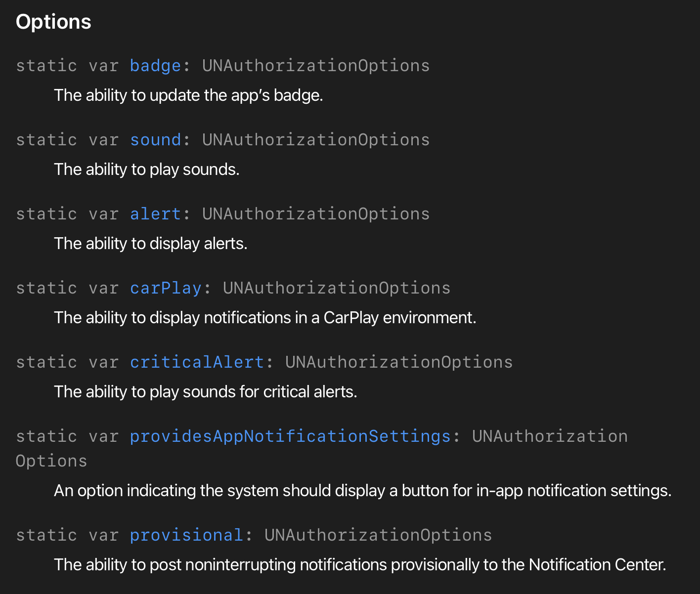
Task: Click the CarPlay environment description text
Action: [x=265, y=318]
